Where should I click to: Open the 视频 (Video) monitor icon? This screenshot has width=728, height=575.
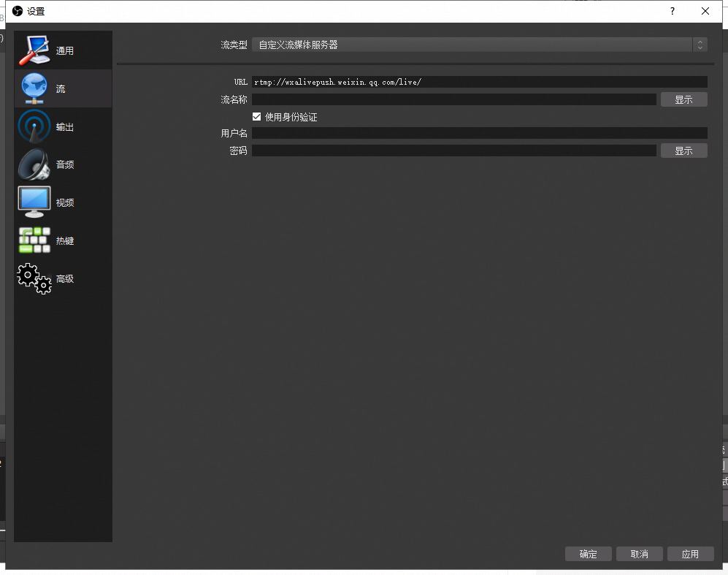point(34,202)
